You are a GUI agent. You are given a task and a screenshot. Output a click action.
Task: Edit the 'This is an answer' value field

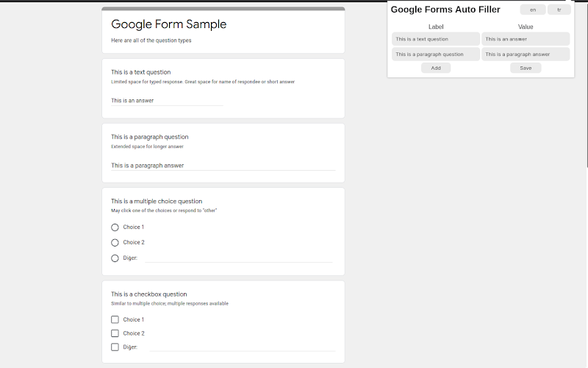526,39
